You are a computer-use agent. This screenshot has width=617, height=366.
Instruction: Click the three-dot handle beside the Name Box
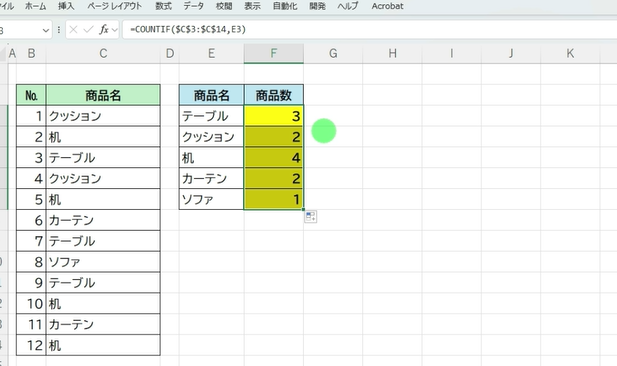click(x=59, y=30)
